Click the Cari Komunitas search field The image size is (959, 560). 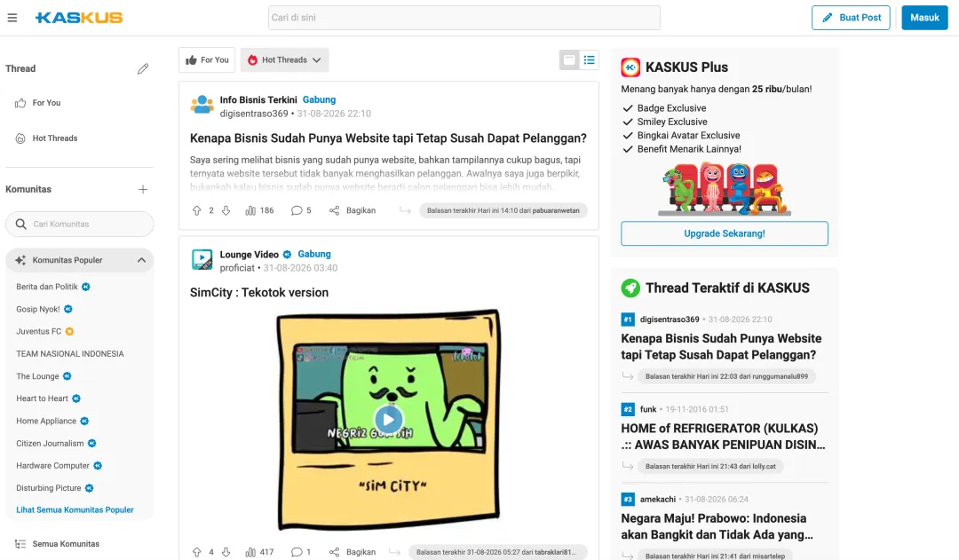coord(80,224)
